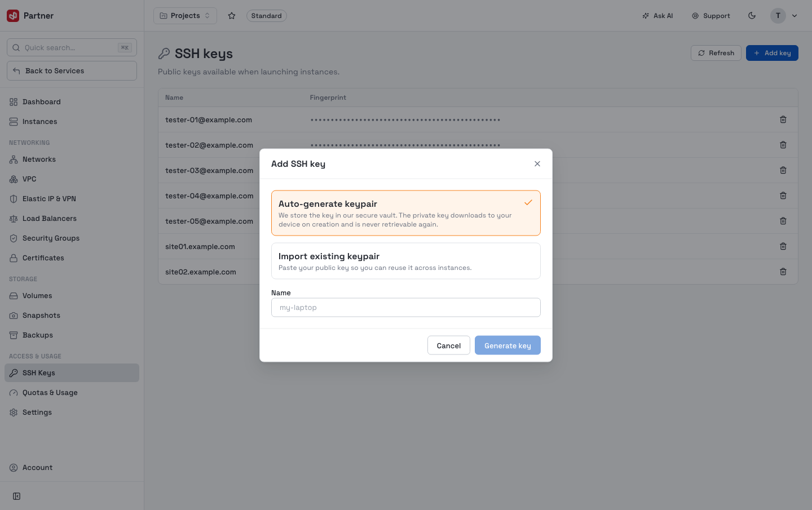Image resolution: width=812 pixels, height=510 pixels.
Task: Click tester-01@example.com row name
Action: tap(209, 120)
